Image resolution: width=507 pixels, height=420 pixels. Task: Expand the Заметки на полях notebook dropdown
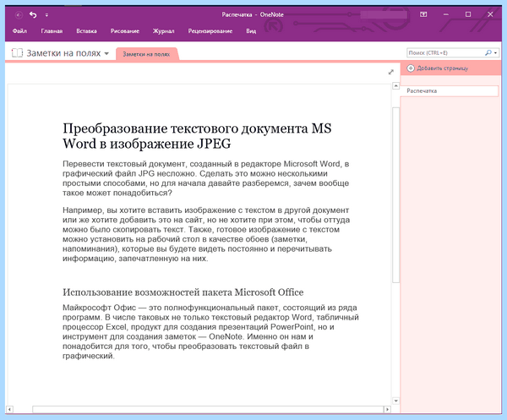(106, 54)
